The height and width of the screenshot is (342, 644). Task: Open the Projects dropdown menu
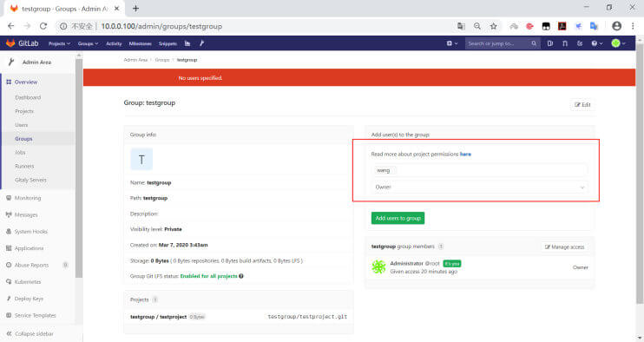point(59,43)
